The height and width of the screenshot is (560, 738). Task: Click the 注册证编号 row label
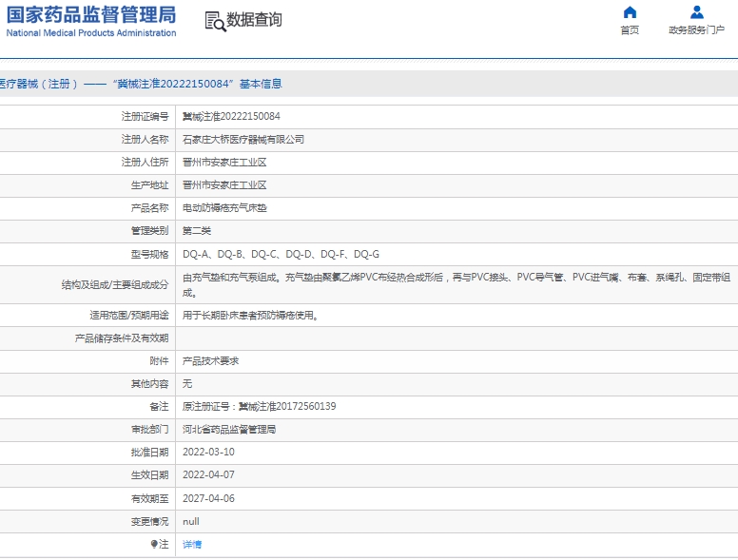(145, 116)
